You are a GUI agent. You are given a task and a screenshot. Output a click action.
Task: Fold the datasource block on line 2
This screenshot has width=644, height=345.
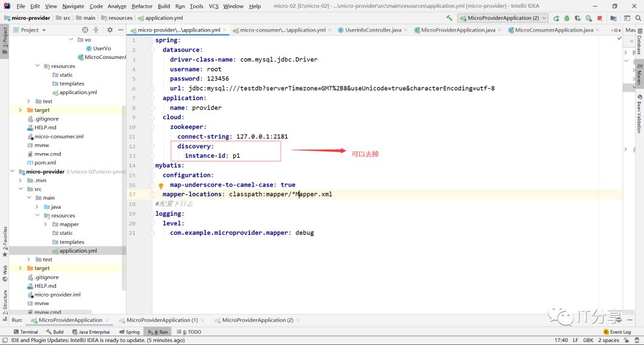tap(153, 50)
